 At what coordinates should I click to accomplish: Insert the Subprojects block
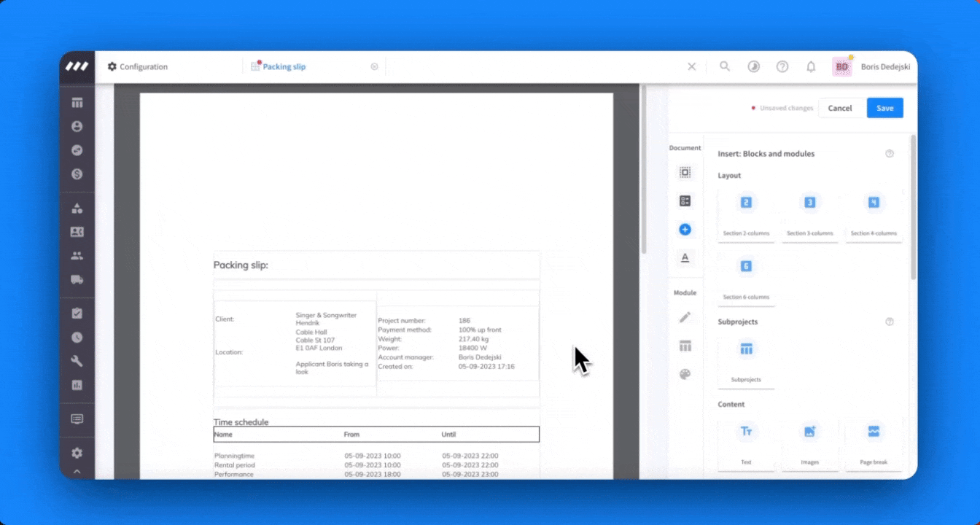[x=746, y=362]
